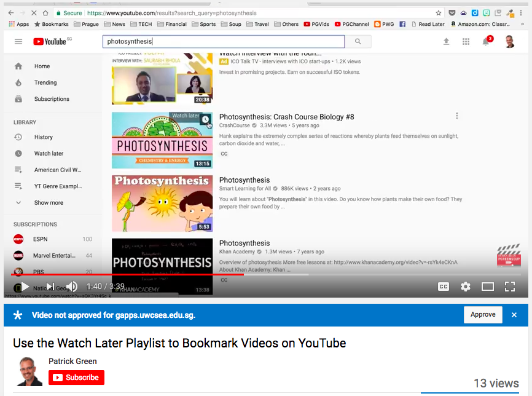Show more bookmarks with the chevron

522,24
